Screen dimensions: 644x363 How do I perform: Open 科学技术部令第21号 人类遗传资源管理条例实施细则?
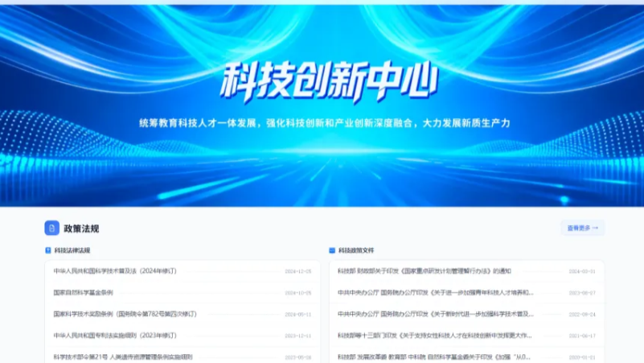pyautogui.click(x=123, y=356)
